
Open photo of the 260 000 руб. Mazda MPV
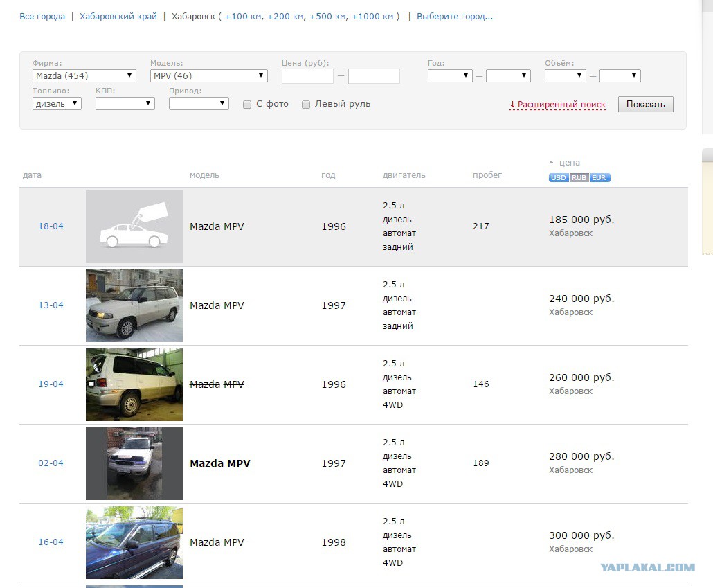point(134,384)
